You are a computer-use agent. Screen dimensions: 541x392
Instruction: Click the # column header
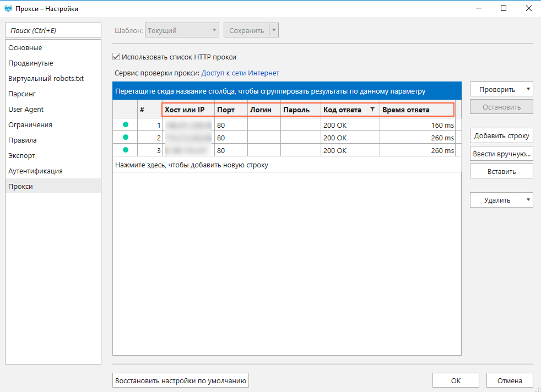click(x=150, y=110)
